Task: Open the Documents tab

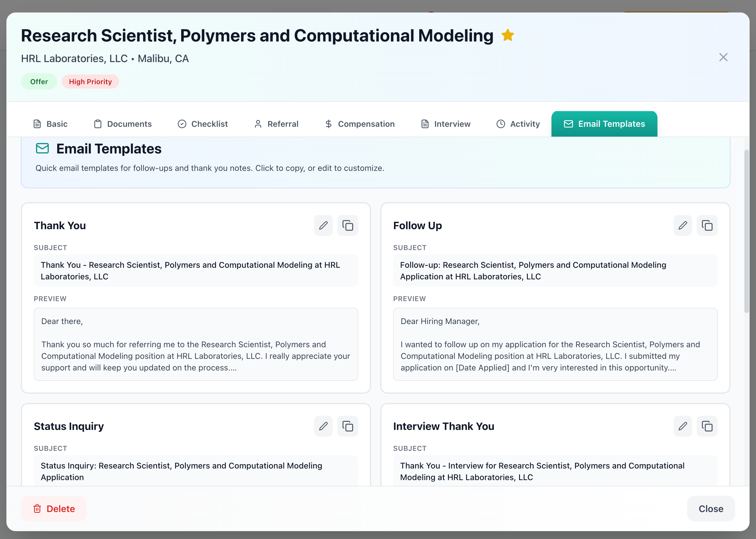Action: pyautogui.click(x=123, y=124)
